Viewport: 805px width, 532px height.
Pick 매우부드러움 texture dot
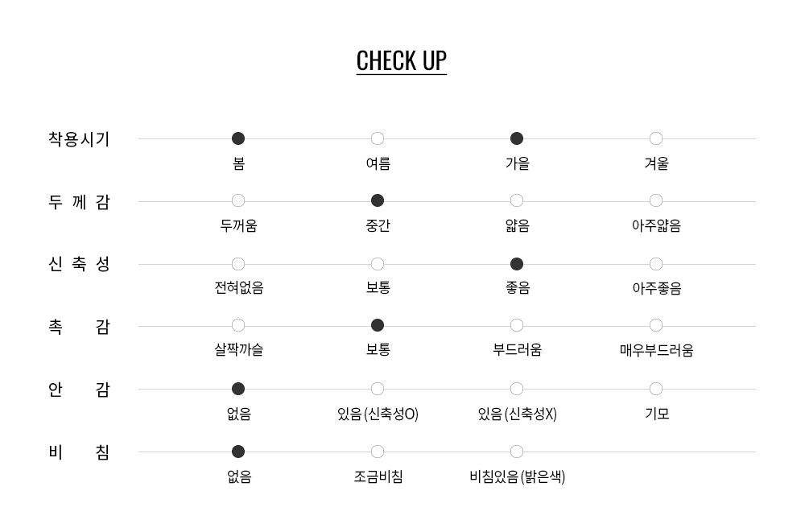coord(656,325)
